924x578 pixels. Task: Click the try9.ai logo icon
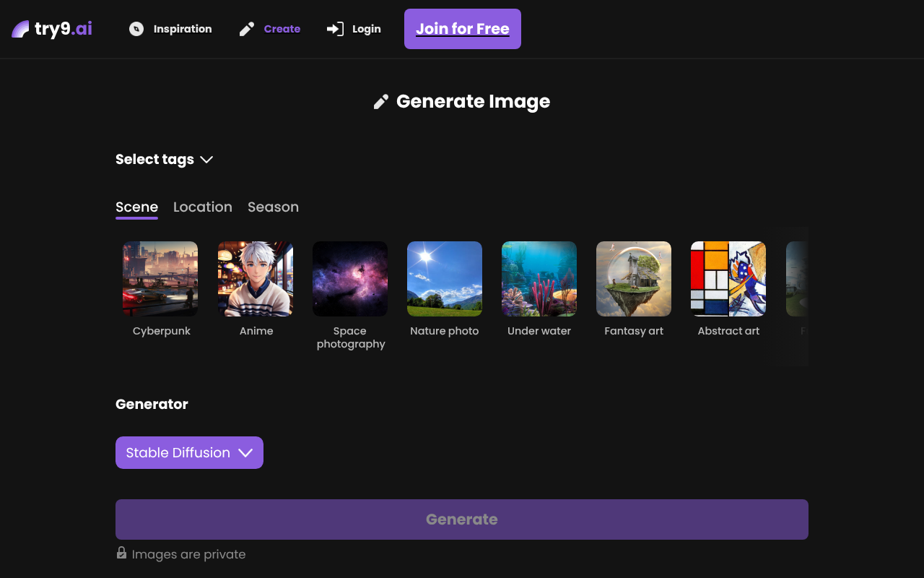click(20, 28)
